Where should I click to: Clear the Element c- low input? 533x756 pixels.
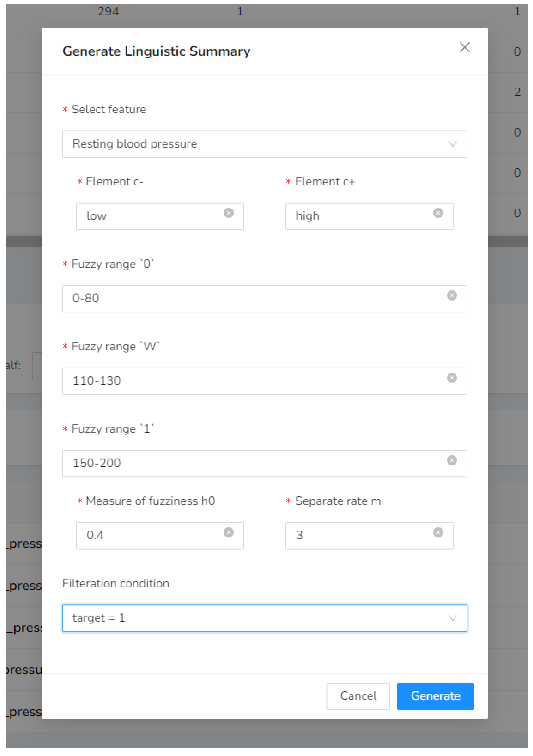[x=228, y=213]
